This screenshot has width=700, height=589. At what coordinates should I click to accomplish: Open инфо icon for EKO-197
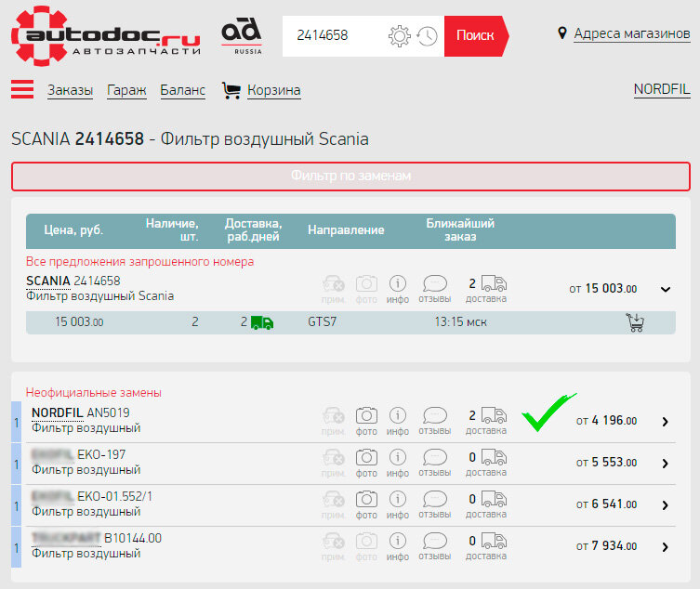click(398, 464)
